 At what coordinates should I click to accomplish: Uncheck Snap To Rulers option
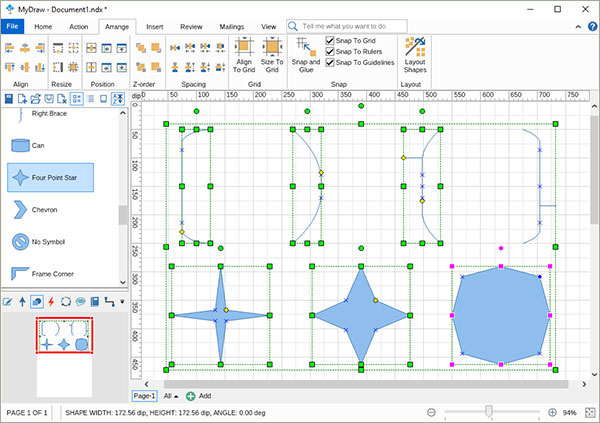tap(331, 51)
